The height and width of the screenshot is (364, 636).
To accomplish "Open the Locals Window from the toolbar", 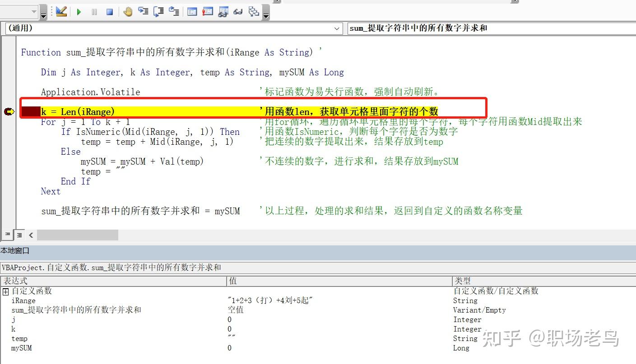I will 192,12.
